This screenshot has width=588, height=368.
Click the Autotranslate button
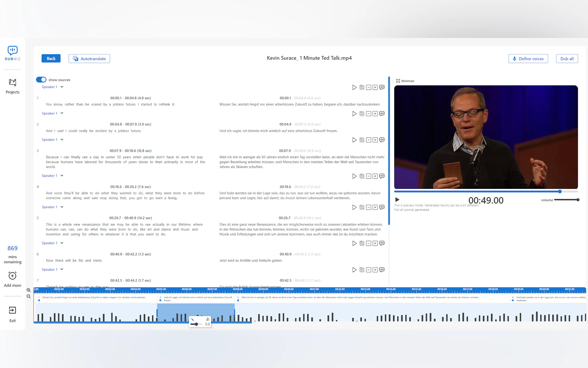89,59
